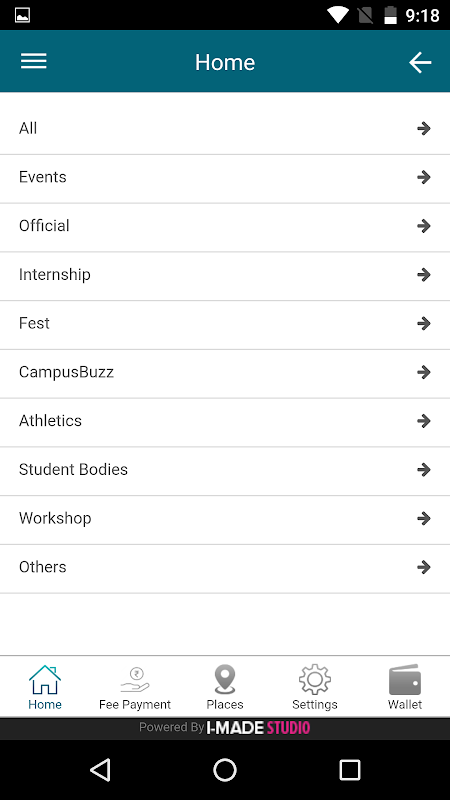Image resolution: width=450 pixels, height=800 pixels.
Task: Open the Settings gear icon
Action: (x=315, y=680)
